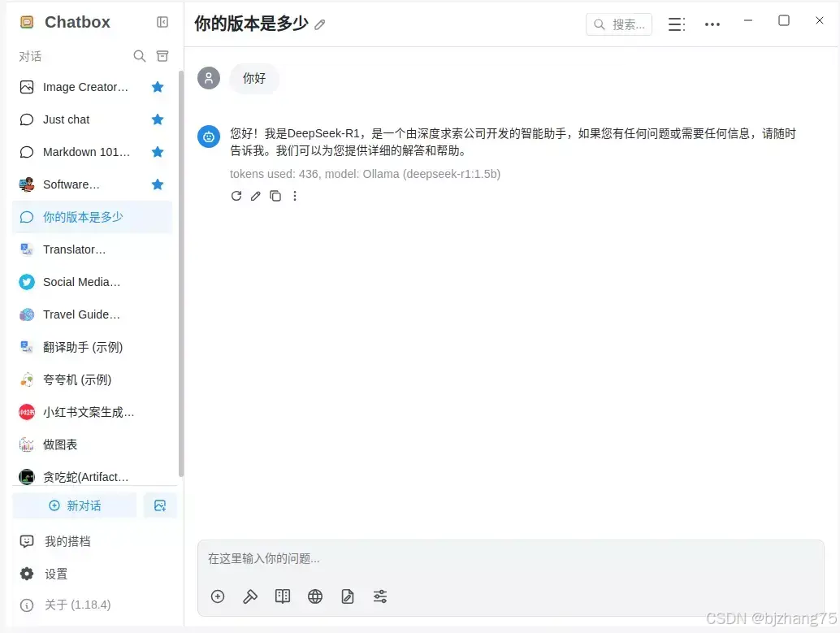Click the 你好 user message bubble
The height and width of the screenshot is (633, 840).
(x=254, y=78)
